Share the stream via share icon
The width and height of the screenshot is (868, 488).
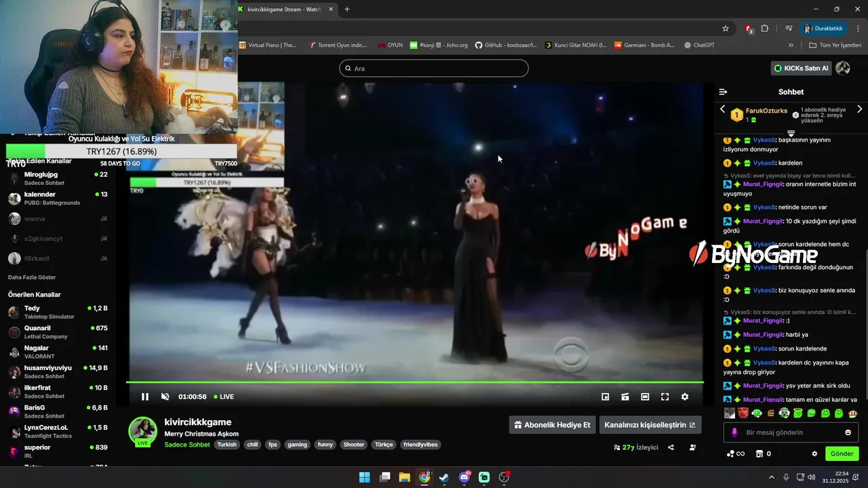(671, 447)
